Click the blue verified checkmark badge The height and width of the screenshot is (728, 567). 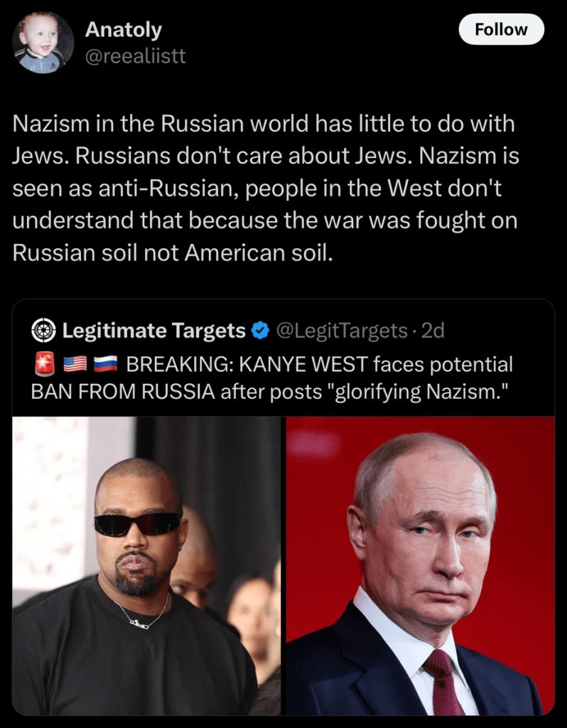[260, 331]
